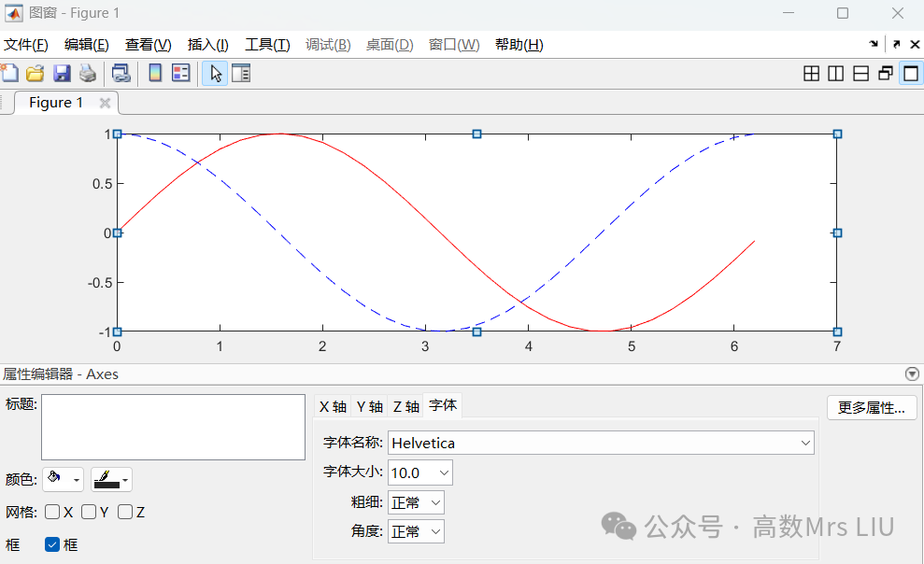Open the 文件(F) menu
The height and width of the screenshot is (564, 924).
26,45
